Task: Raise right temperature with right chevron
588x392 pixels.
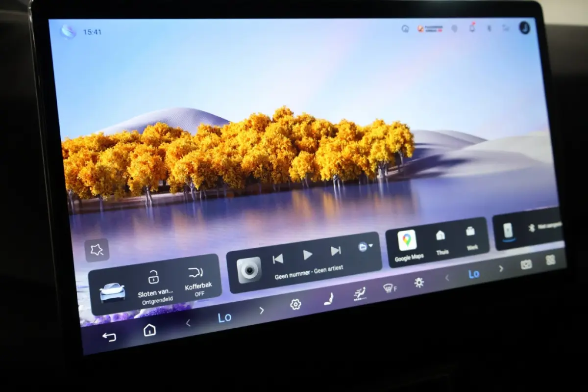Action: pos(501,268)
